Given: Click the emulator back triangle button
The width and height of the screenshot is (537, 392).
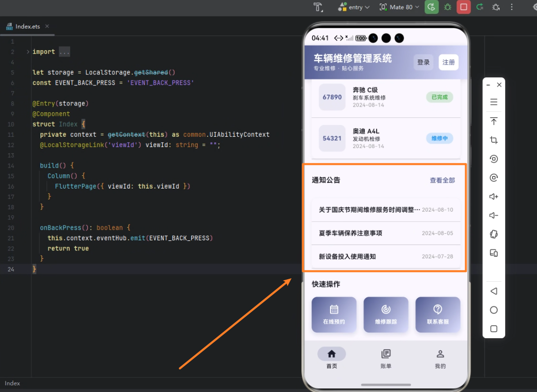Looking at the screenshot, I should point(493,292).
